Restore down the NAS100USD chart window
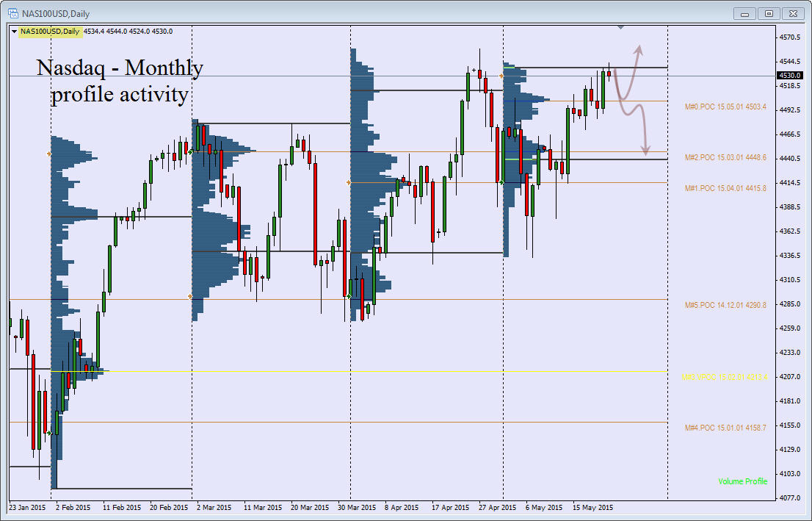This screenshot has height=521, width=812. pos(769,13)
